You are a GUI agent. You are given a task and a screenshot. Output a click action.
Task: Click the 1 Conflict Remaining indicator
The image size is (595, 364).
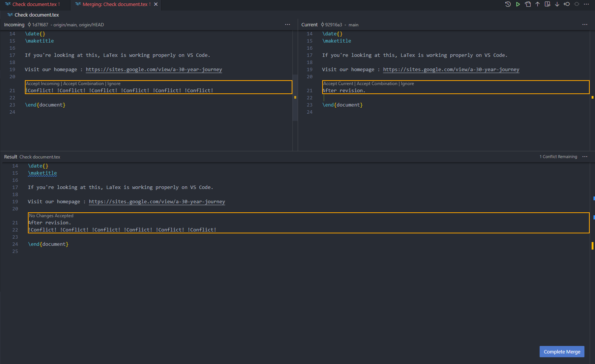point(558,157)
